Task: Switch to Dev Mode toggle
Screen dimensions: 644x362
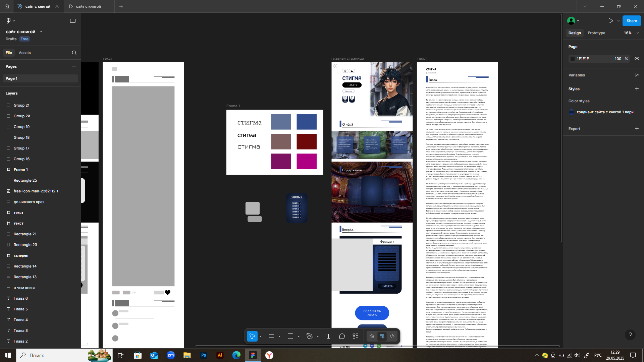Action: coord(392,336)
